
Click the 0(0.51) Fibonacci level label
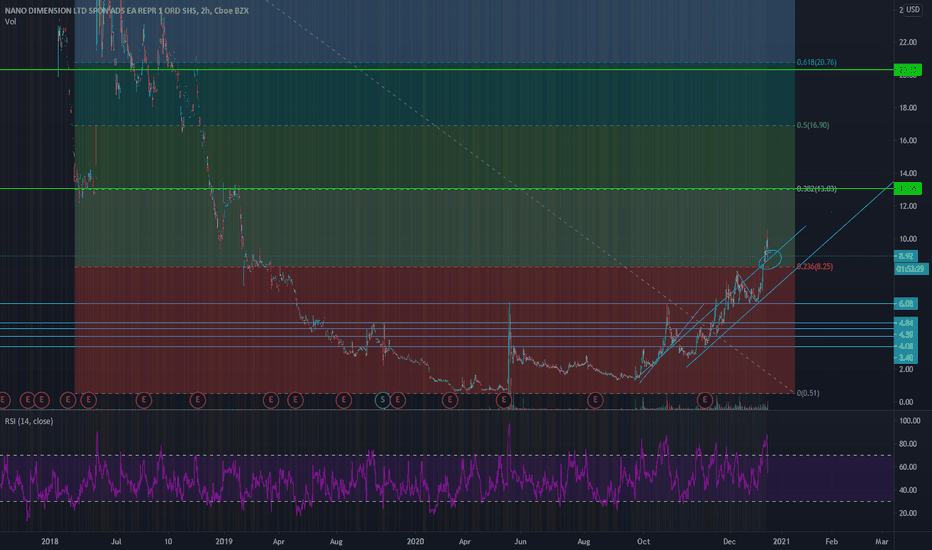tap(808, 393)
